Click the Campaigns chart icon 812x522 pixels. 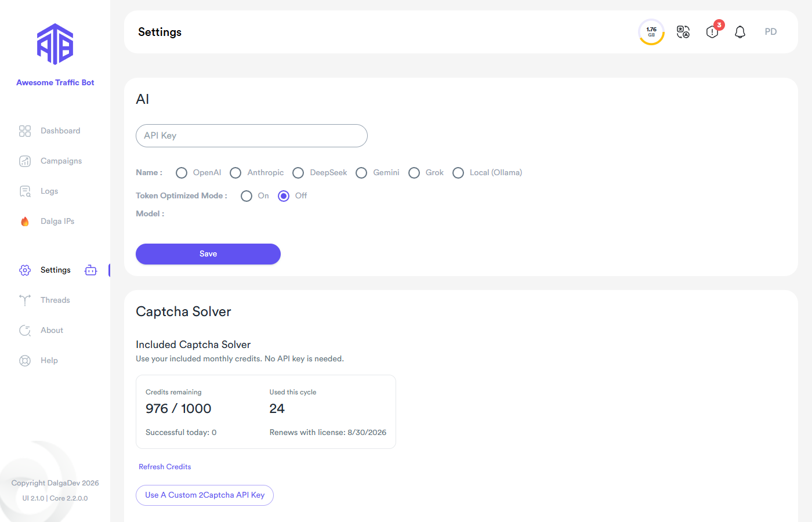coord(25,161)
